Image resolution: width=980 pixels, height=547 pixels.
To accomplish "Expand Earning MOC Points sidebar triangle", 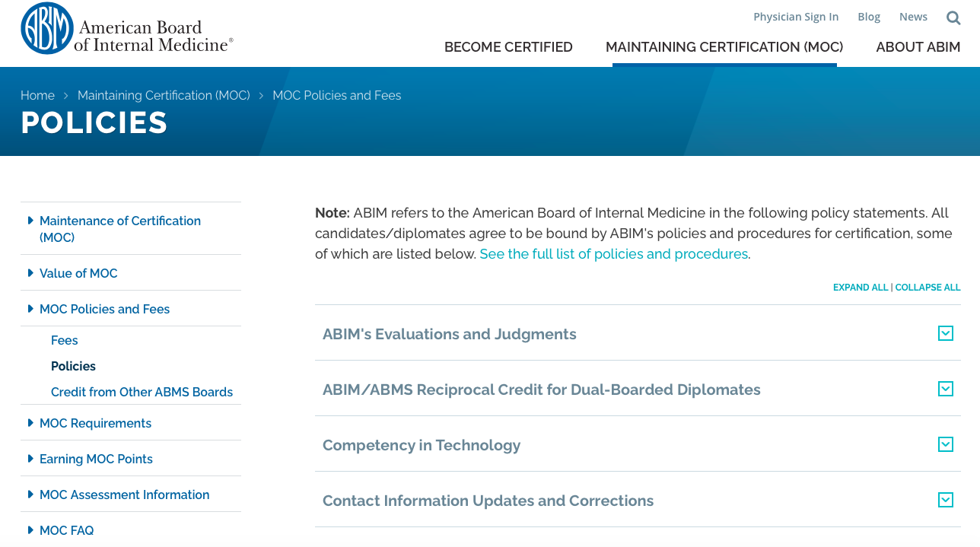I will 30,458.
